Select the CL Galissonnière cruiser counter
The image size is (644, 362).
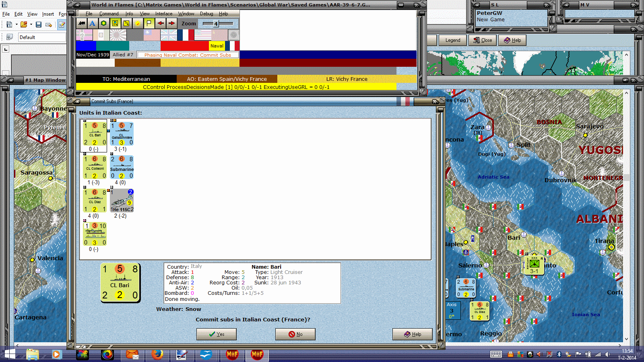pos(122,134)
